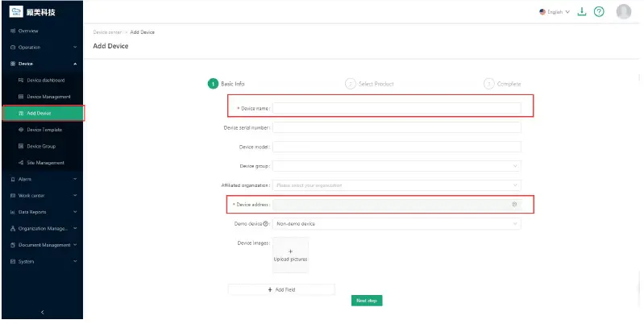Expand the Operation menu chevron
Viewport: 644px width, 324px height.
tap(75, 48)
